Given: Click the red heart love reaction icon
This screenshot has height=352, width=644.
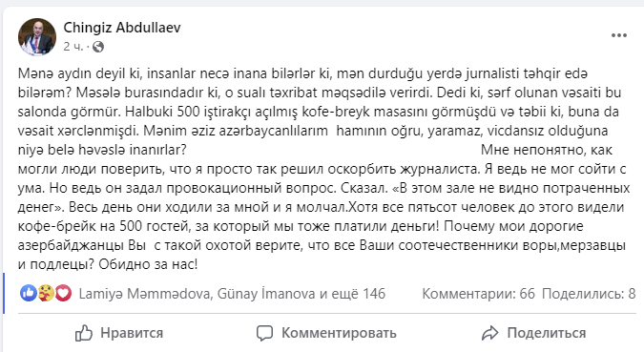Looking at the screenshot, I should (63, 293).
